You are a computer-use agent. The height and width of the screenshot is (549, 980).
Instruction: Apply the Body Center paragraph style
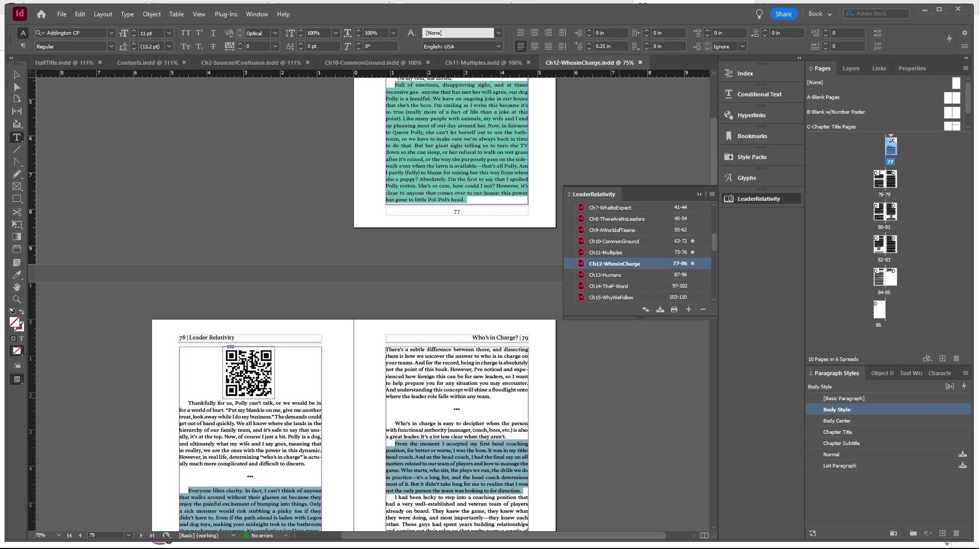pyautogui.click(x=837, y=421)
